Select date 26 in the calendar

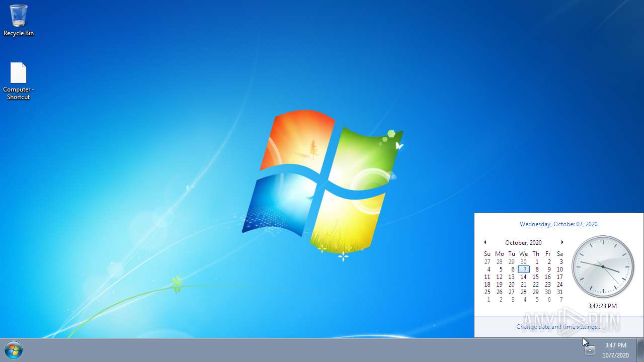click(500, 292)
